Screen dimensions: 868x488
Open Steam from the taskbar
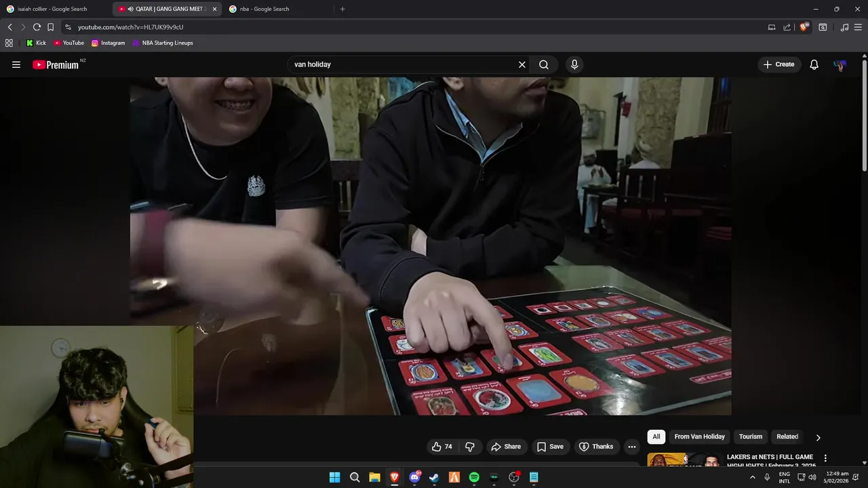pyautogui.click(x=434, y=477)
